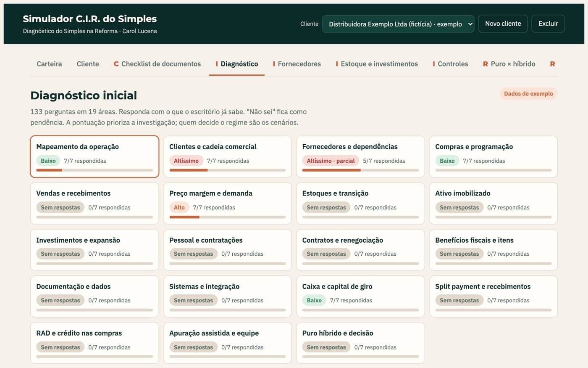This screenshot has width=588, height=368.
Task: Open the Mapeamento da operação card
Action: (x=94, y=156)
